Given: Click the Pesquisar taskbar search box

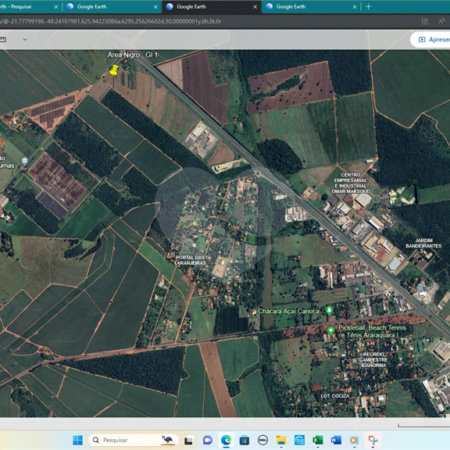Looking at the screenshot, I should (133, 440).
